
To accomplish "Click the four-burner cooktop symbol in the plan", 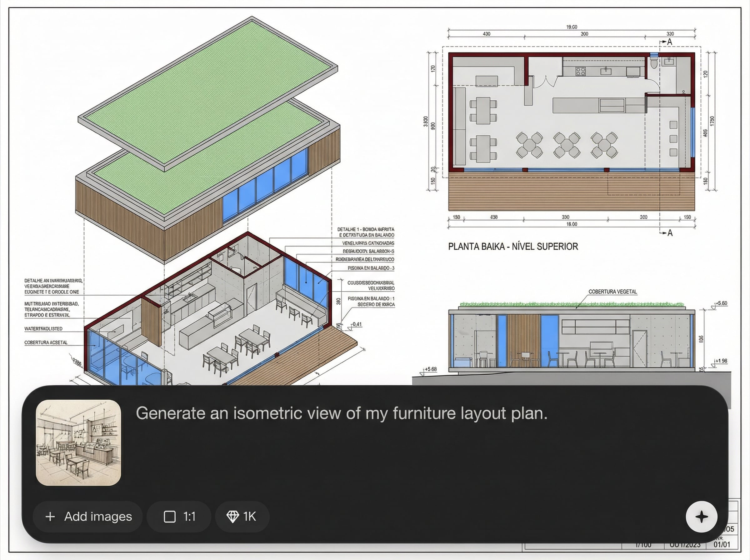I will tap(580, 71).
